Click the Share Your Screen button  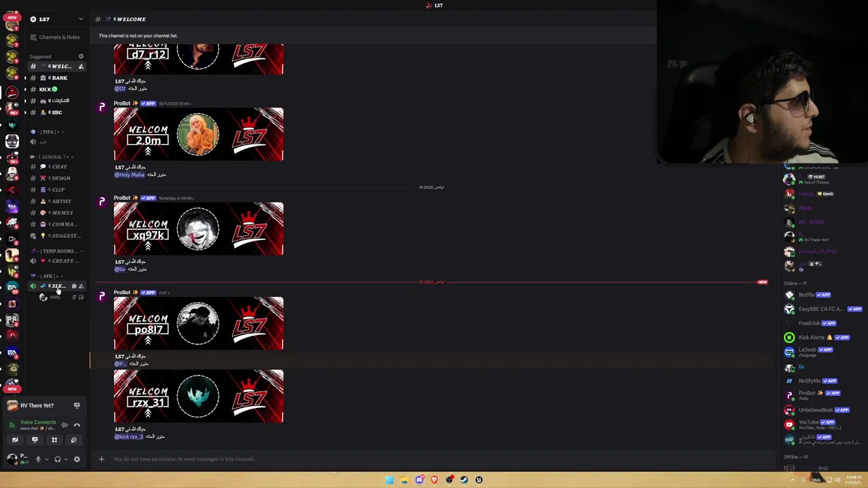point(35,440)
